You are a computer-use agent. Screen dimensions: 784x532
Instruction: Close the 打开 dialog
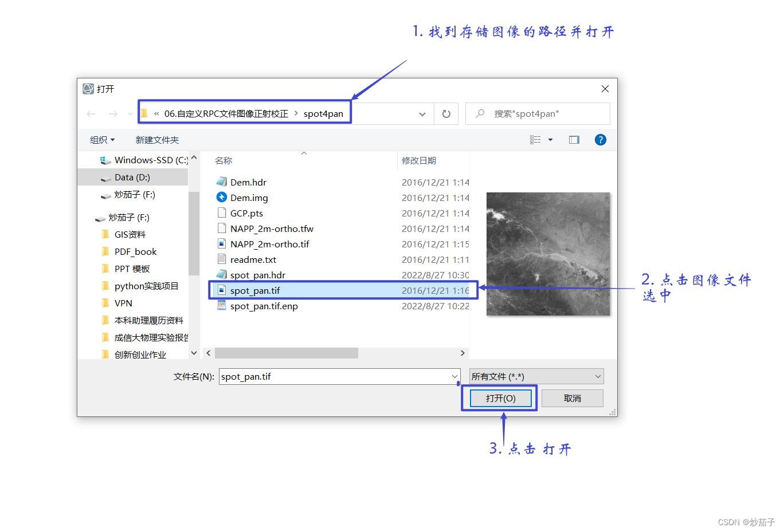click(x=605, y=89)
